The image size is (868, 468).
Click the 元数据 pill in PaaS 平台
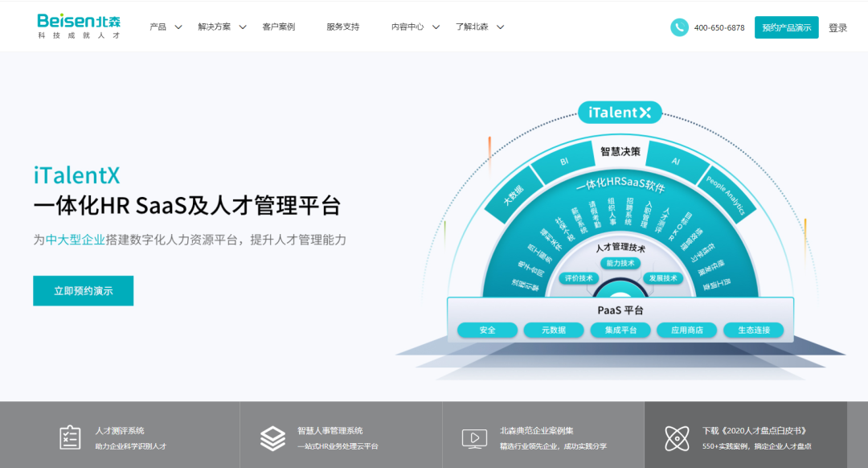point(554,330)
